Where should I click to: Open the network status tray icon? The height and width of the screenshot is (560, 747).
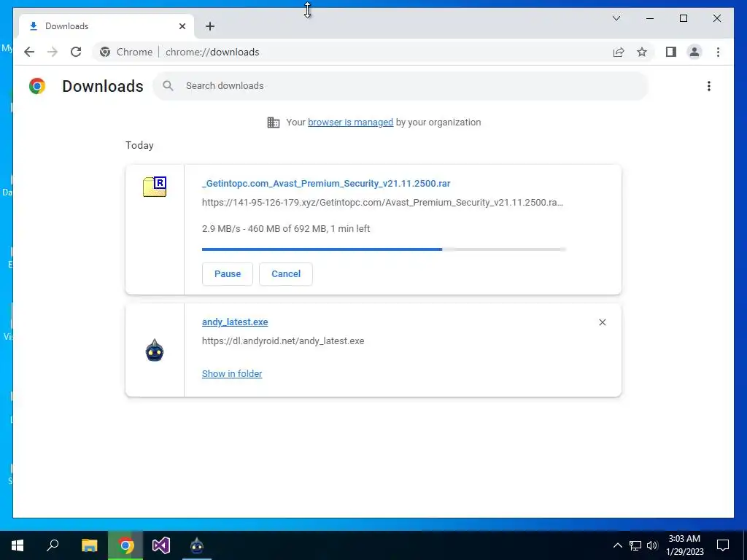tap(635, 545)
